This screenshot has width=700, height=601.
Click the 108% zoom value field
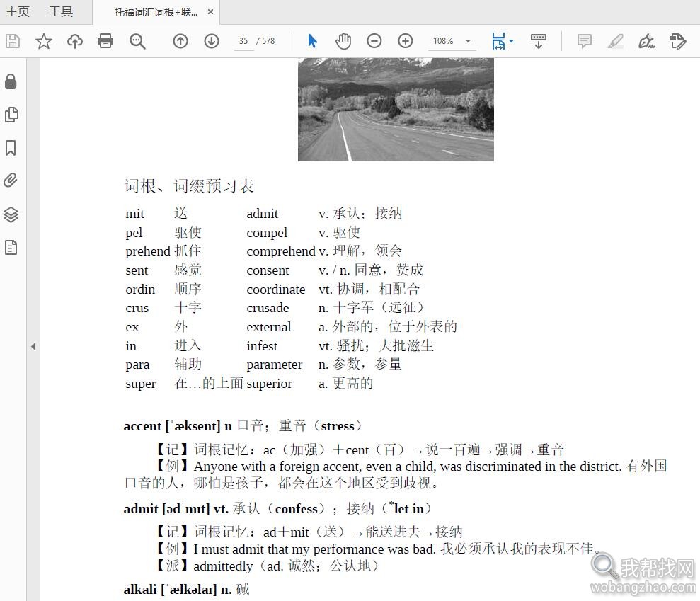[x=443, y=41]
